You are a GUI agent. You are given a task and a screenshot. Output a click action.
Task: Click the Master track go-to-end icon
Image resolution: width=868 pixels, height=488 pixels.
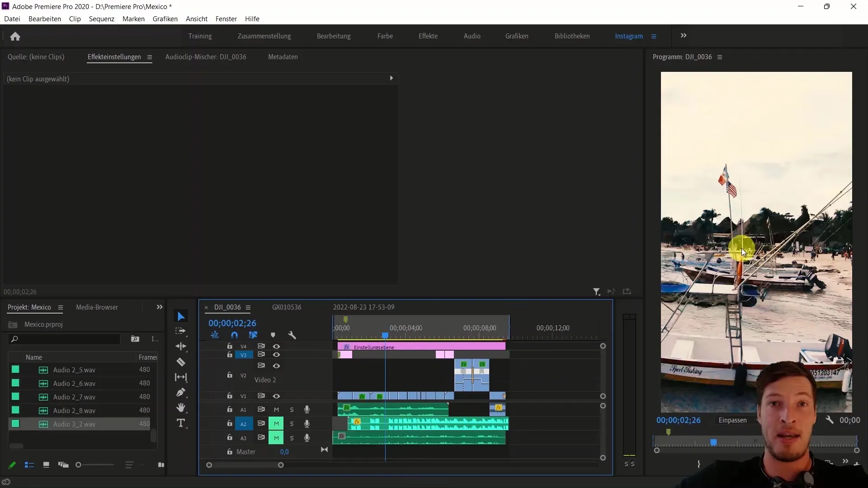324,450
